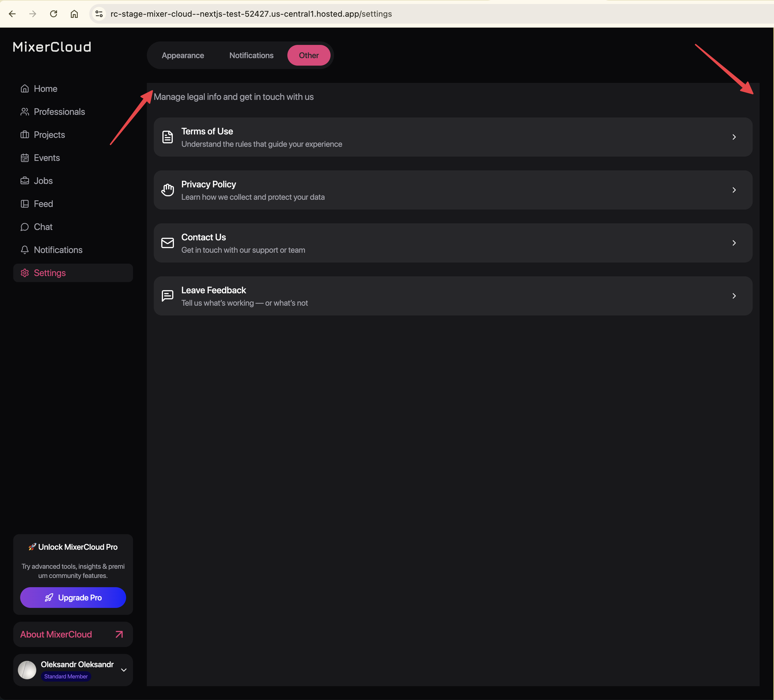Click the Chat bubble icon
Image resolution: width=774 pixels, height=700 pixels.
[24, 227]
